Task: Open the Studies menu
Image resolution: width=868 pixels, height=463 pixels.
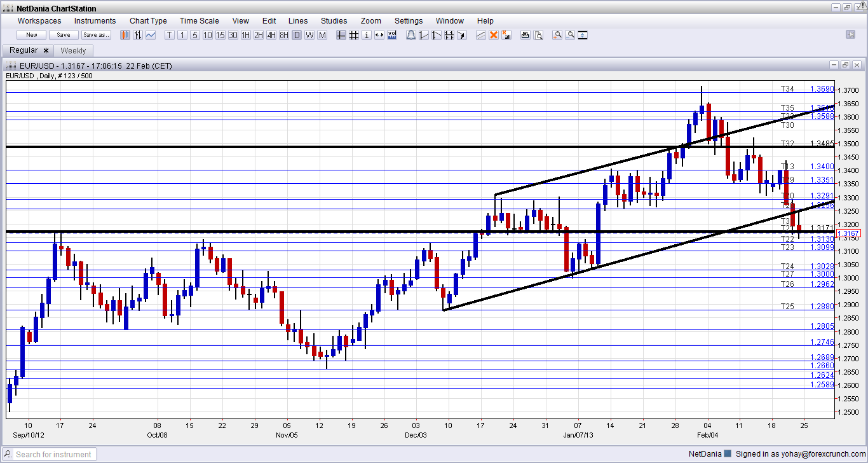Action: tap(334, 21)
